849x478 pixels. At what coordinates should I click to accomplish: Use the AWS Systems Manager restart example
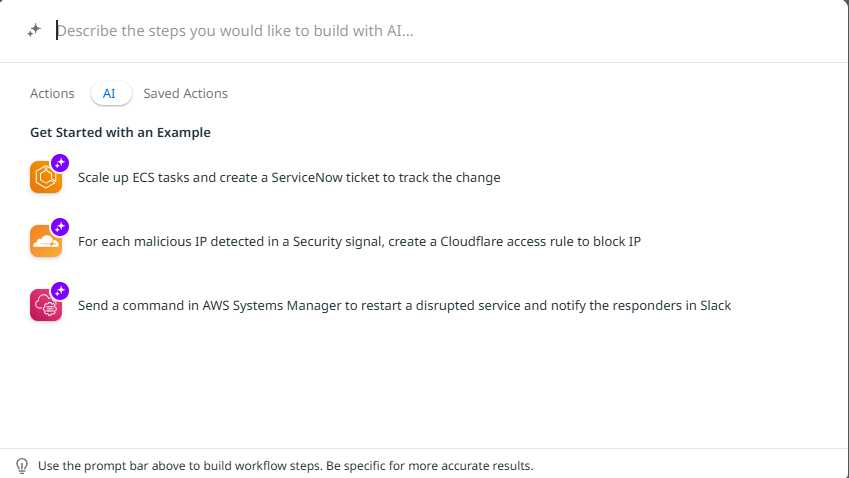404,305
